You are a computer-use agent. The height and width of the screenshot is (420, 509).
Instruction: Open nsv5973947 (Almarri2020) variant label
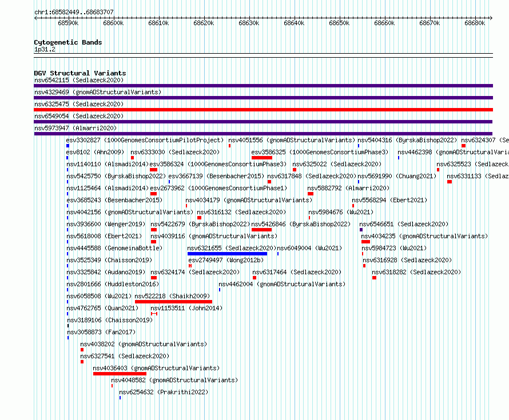(75, 128)
